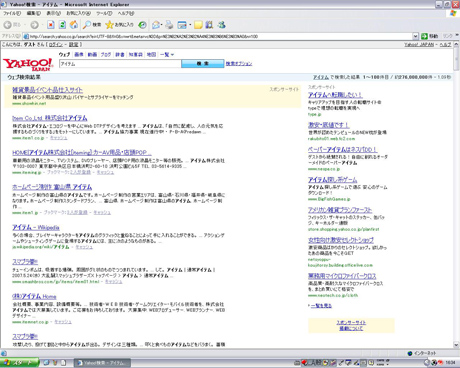Refresh the page with the green arrows icon
The height and width of the screenshot is (368, 460).
[62, 25]
